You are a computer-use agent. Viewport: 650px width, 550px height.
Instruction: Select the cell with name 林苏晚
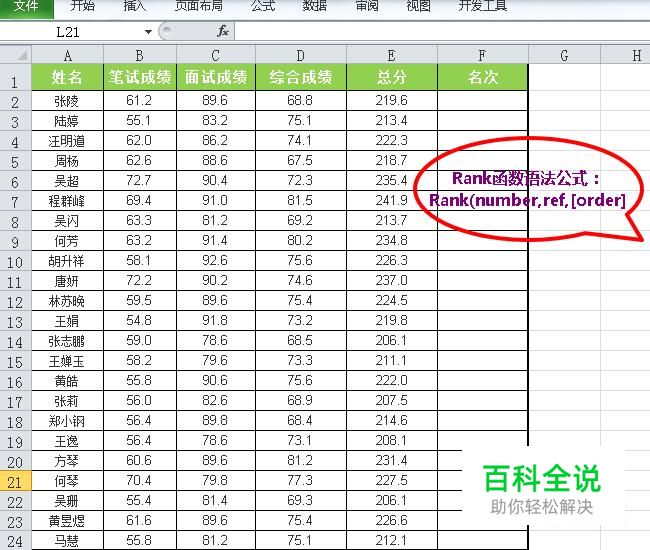[68, 301]
